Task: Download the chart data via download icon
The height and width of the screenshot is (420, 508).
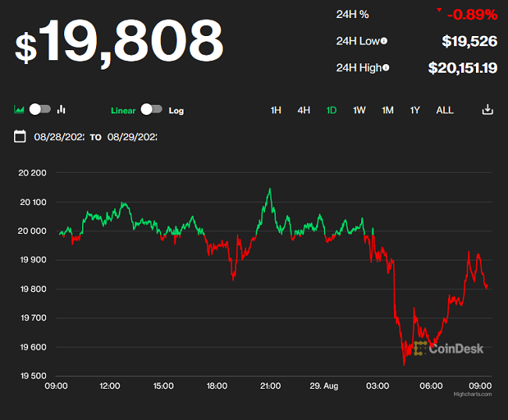Action: click(488, 109)
